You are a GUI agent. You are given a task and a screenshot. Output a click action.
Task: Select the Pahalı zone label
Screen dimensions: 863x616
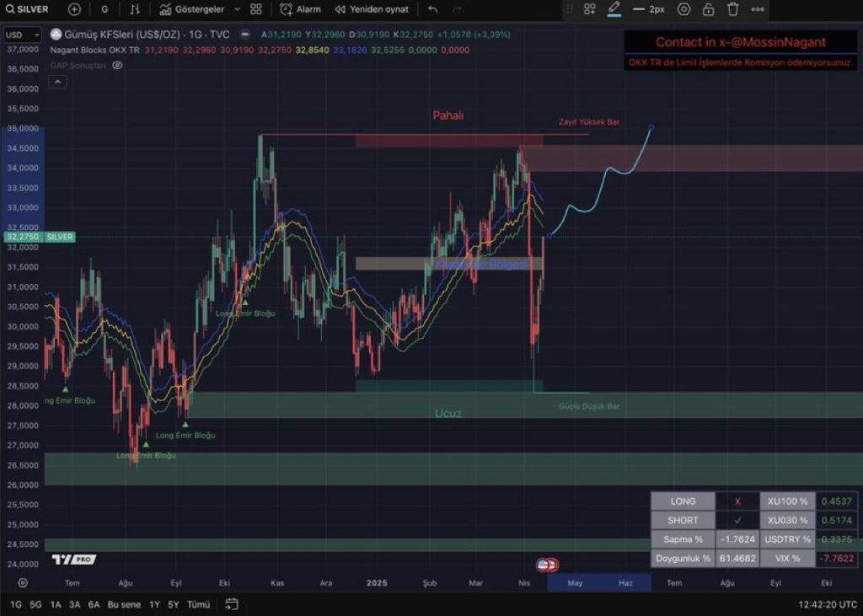(x=448, y=115)
